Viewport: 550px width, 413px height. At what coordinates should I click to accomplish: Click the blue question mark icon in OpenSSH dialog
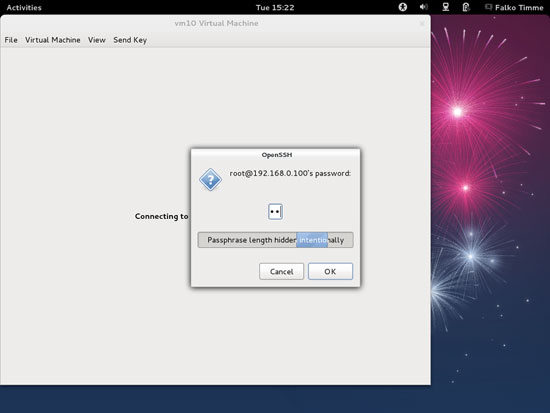tap(210, 180)
